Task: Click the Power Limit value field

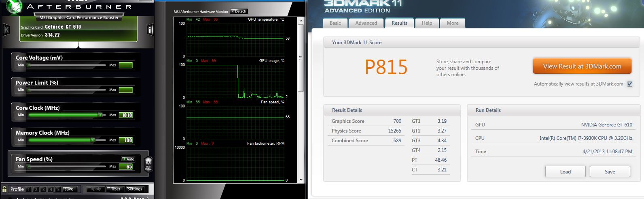Action: tap(126, 90)
